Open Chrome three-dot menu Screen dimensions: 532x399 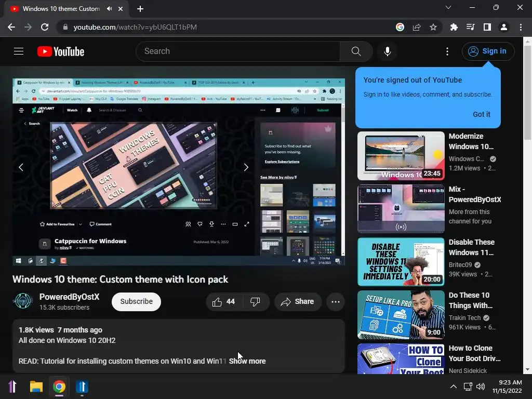[x=521, y=27]
